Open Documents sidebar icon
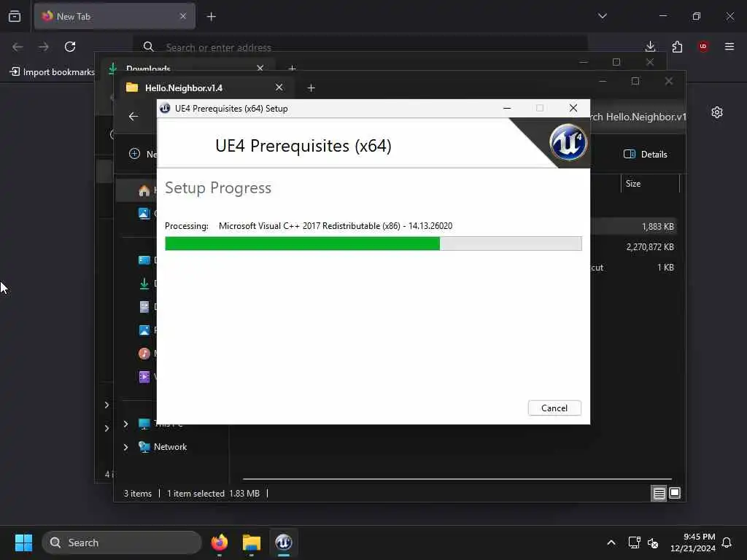Viewport: 747px width, 560px height. coord(144,307)
